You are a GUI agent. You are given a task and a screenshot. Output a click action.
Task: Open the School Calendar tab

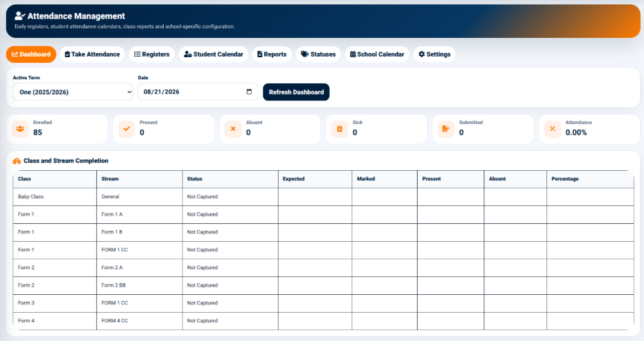click(x=377, y=54)
